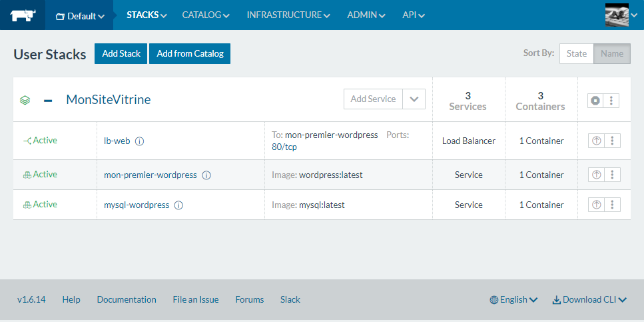The width and height of the screenshot is (644, 322).
Task: Click the Active status of lb-web
Action: (x=45, y=141)
